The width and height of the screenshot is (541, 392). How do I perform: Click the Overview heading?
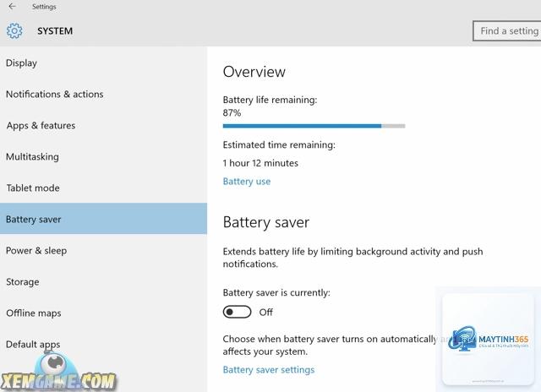click(x=254, y=72)
